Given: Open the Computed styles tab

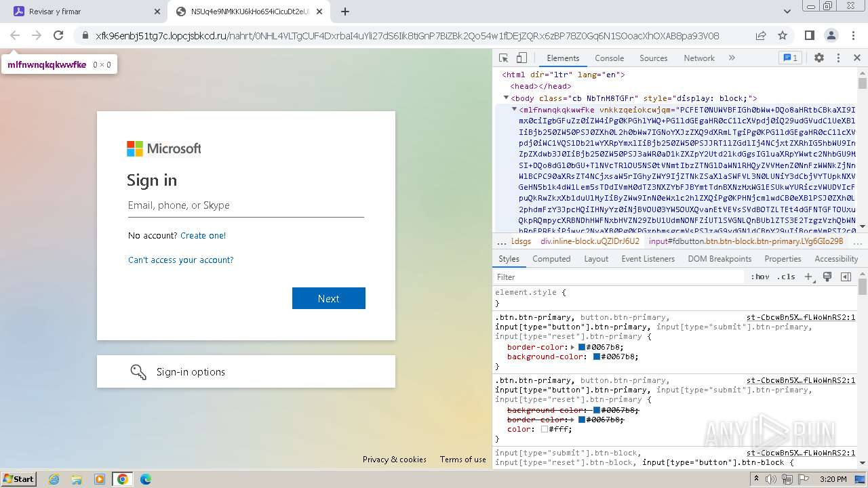Looking at the screenshot, I should 551,259.
